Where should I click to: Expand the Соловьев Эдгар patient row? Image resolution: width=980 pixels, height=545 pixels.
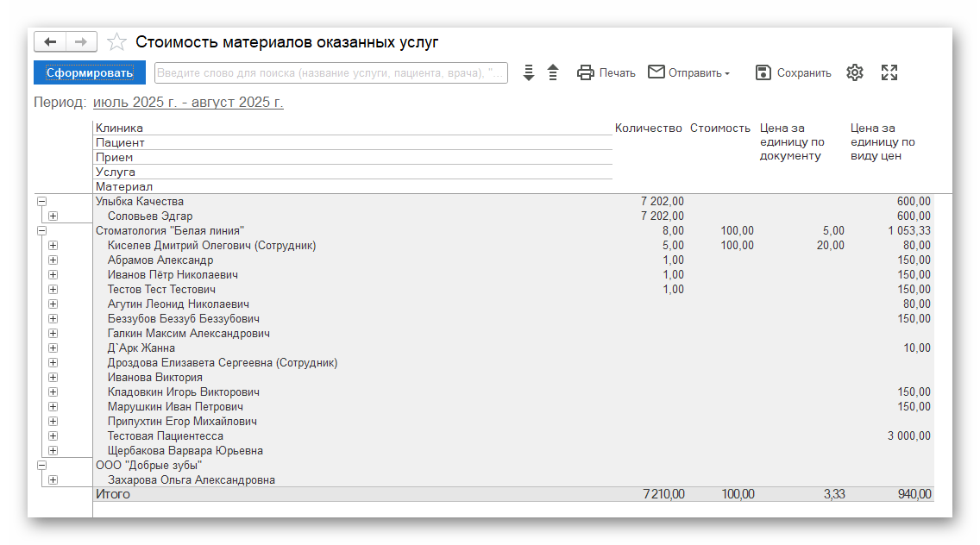pos(53,216)
